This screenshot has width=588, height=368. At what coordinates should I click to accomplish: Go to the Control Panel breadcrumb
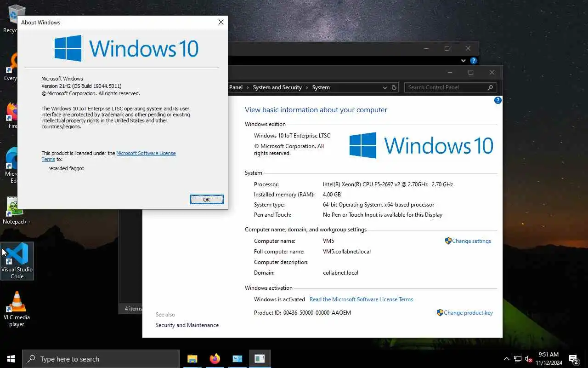[236, 87]
